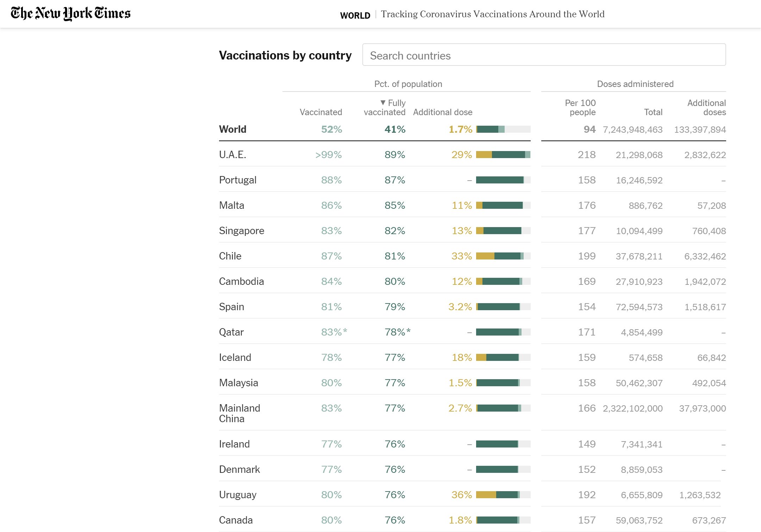Click Chile's vaccination progress bar
The image size is (761, 532).
point(503,256)
